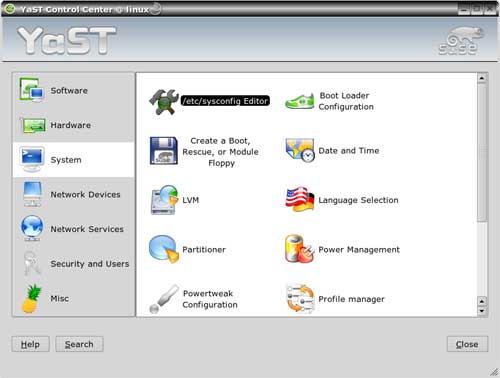The height and width of the screenshot is (378, 500).
Task: Click the System monitor icon in sidebar
Action: click(x=32, y=160)
